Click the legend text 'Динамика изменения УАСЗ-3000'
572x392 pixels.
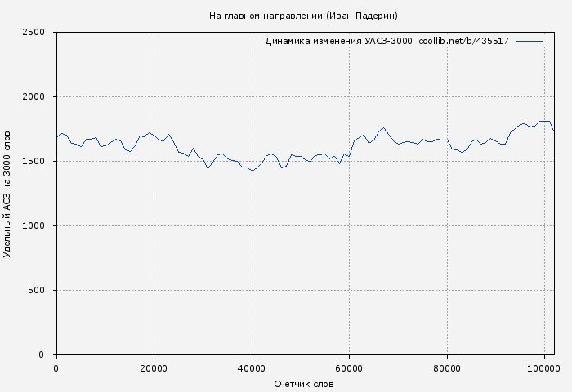[338, 41]
